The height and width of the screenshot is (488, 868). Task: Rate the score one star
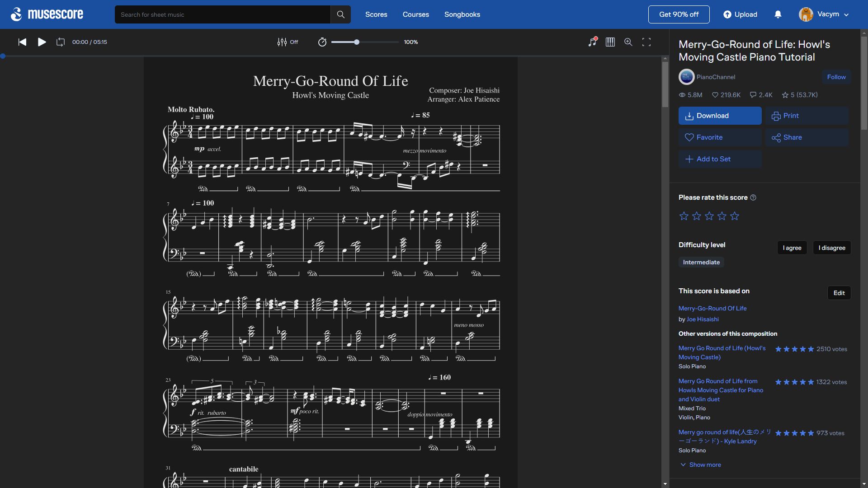pos(684,216)
